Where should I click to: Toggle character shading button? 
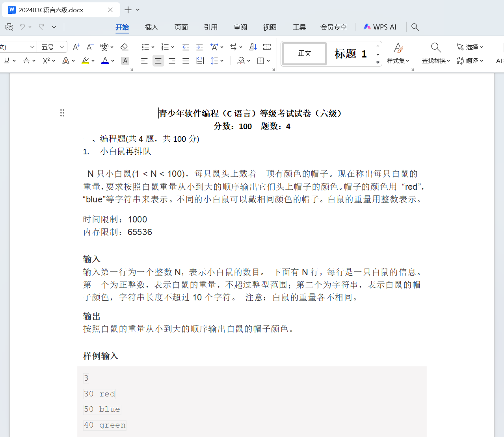pyautogui.click(x=125, y=61)
